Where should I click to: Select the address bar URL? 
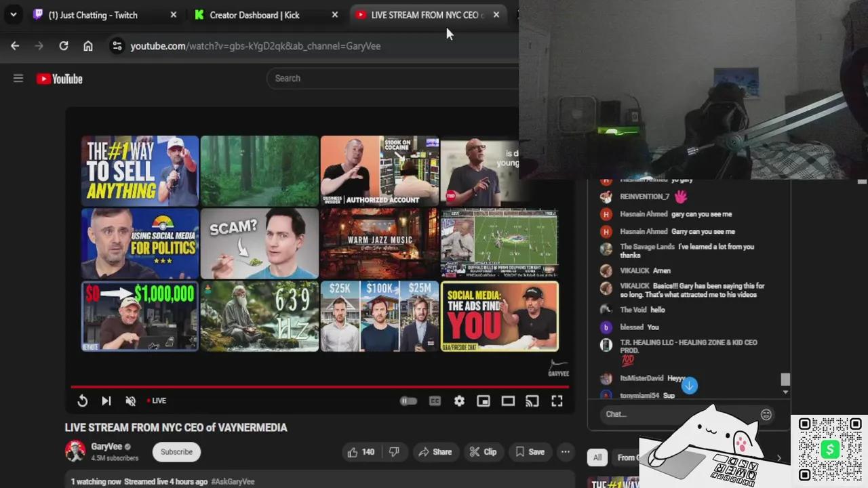[x=255, y=46]
